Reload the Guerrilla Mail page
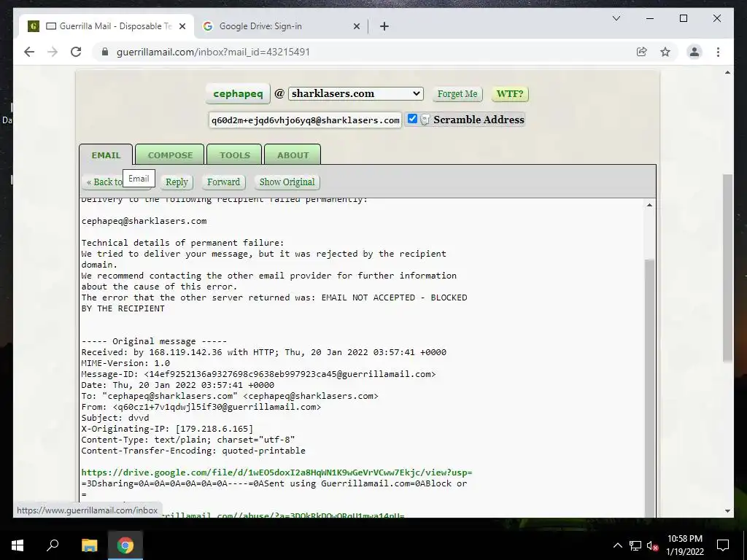This screenshot has width=747, height=560. click(76, 52)
